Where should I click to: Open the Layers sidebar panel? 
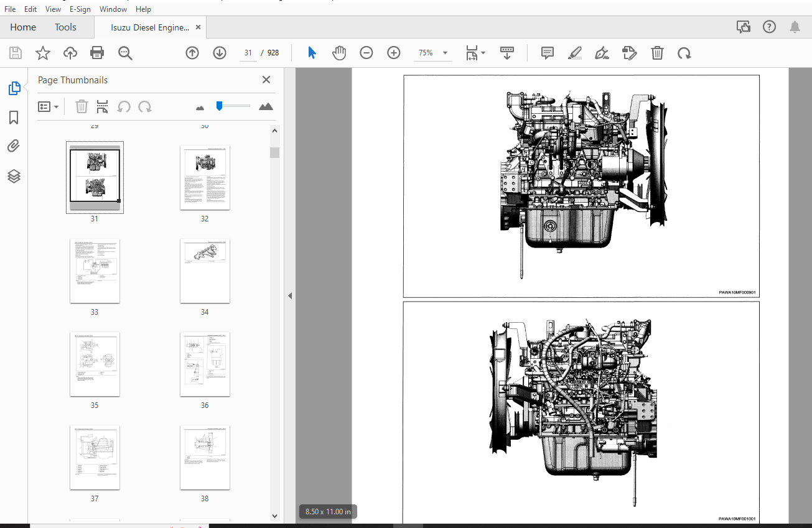tap(14, 176)
